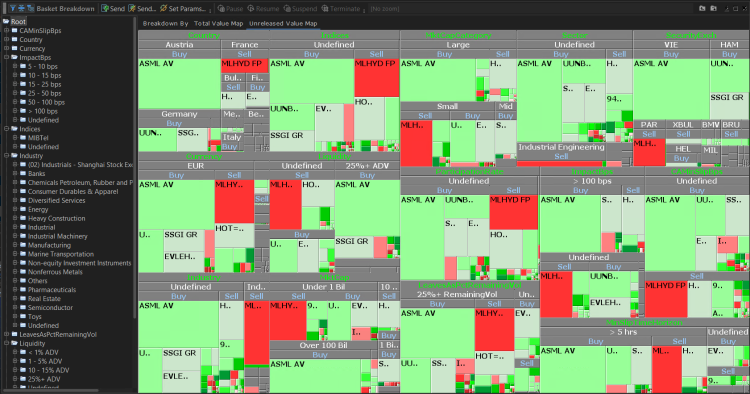Click the filter icon in Basket Breakdown toolbar
The image size is (750, 394).
[x=13, y=8]
